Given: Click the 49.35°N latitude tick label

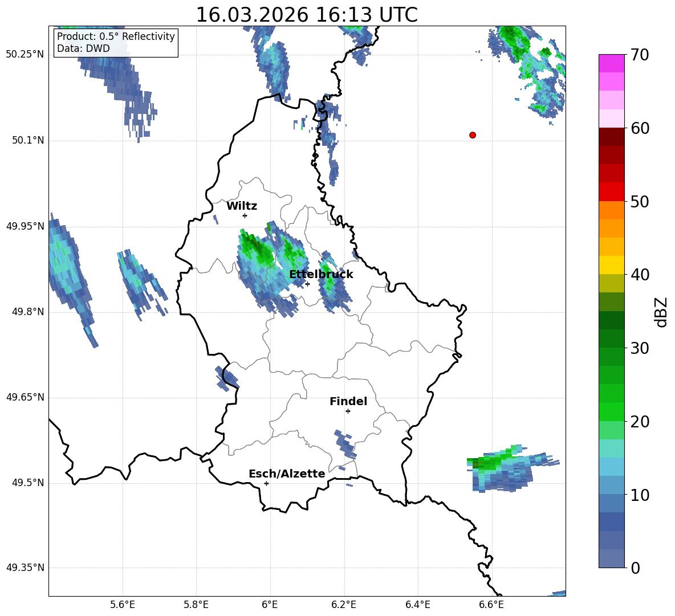Looking at the screenshot, I should (25, 568).
